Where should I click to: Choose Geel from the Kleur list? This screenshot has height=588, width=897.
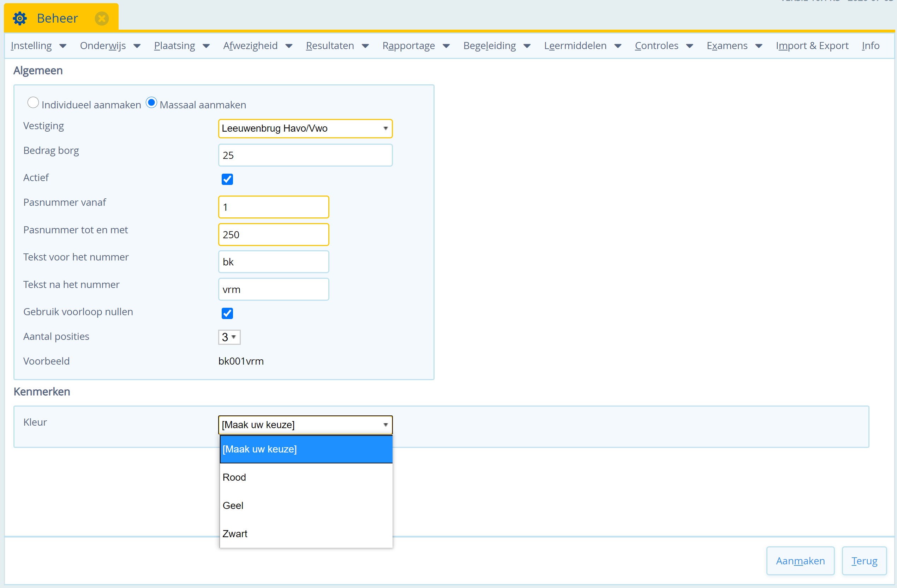[306, 505]
